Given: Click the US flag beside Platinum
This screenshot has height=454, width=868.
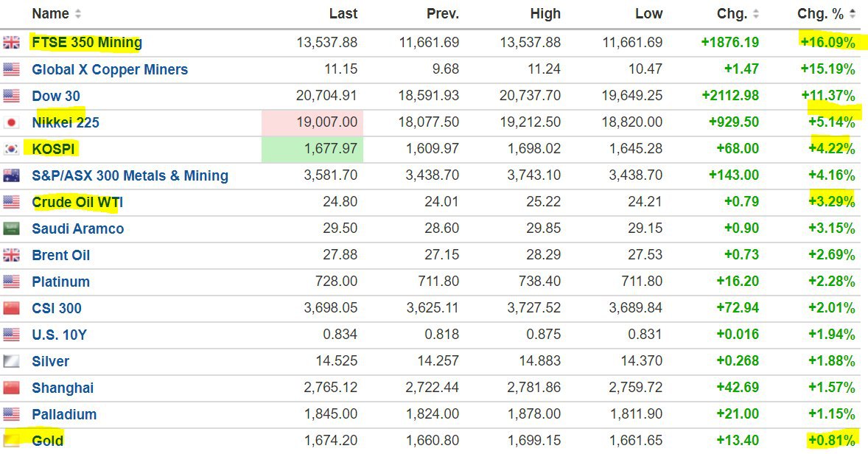Looking at the screenshot, I should click(11, 282).
